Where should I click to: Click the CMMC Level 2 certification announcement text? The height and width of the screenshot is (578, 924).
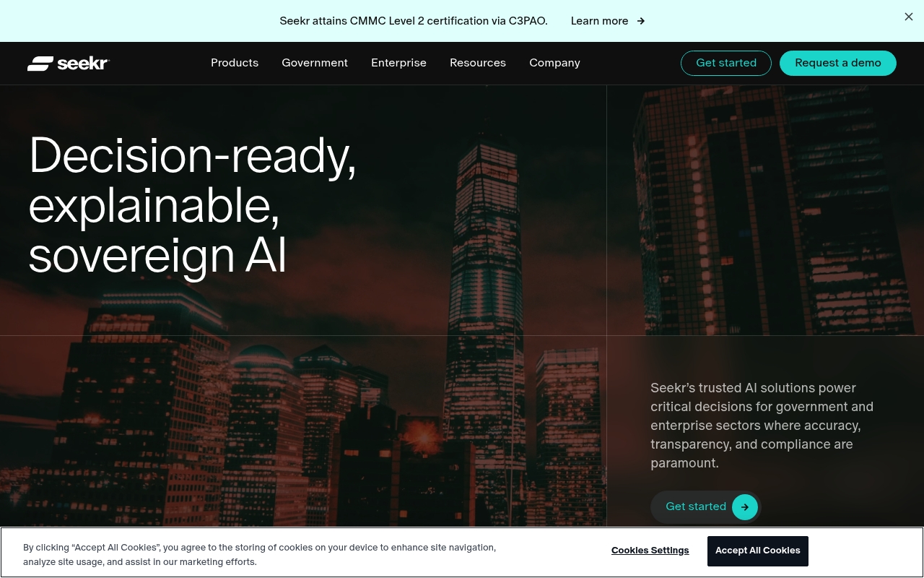pyautogui.click(x=414, y=21)
